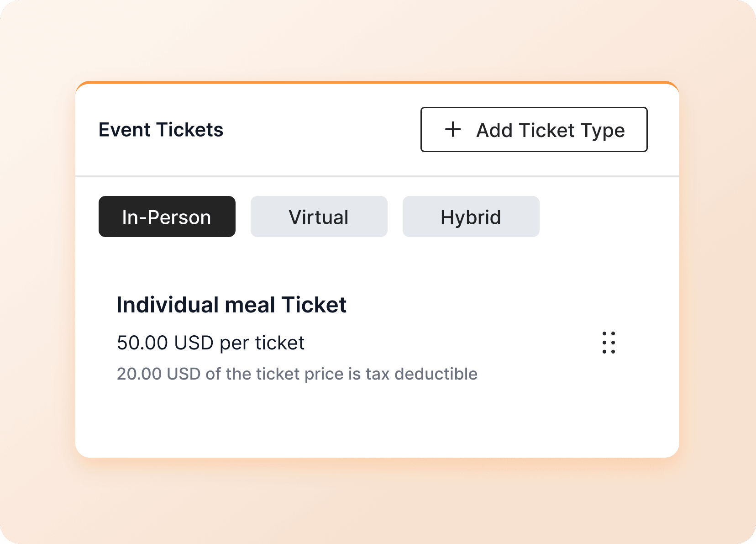Enable the Hybrid filter pill

click(x=471, y=217)
